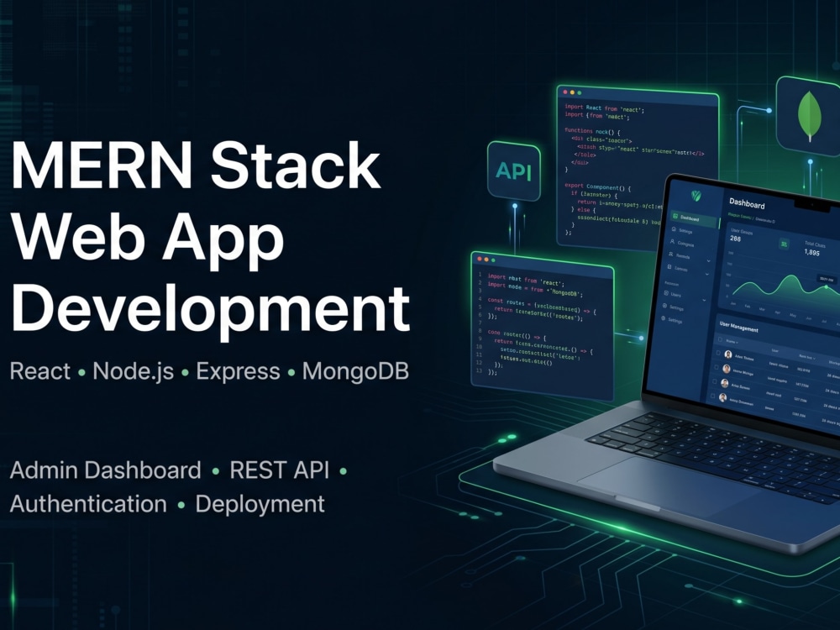Click the "Admin Dashboard" feature text
The image size is (840, 630).
[x=106, y=470]
